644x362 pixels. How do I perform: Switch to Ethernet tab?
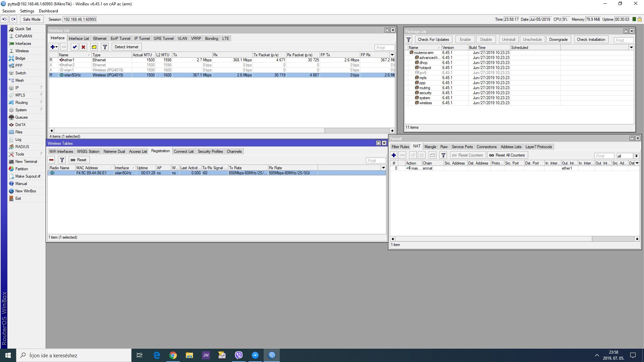pos(100,39)
